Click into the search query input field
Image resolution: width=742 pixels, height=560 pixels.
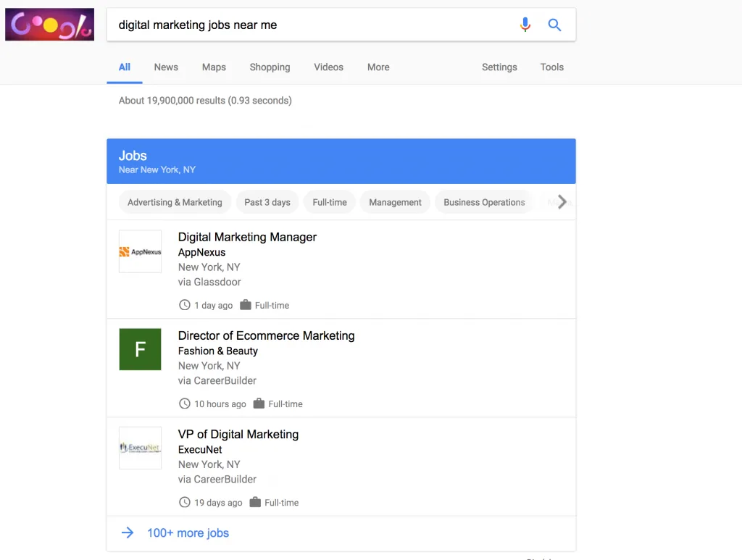pos(312,25)
